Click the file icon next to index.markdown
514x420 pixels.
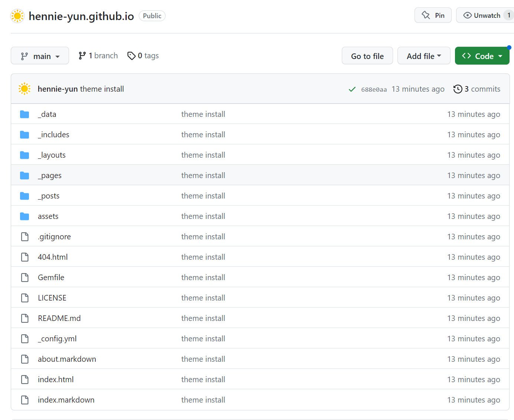point(25,400)
